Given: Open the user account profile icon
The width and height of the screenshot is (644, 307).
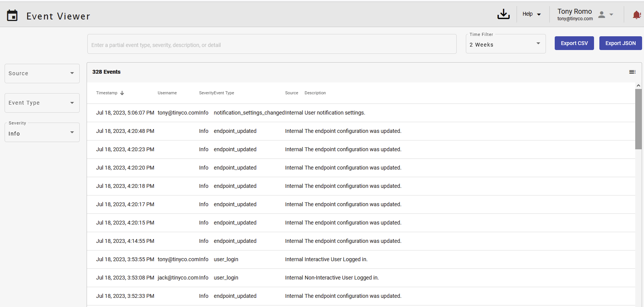Looking at the screenshot, I should tap(602, 15).
